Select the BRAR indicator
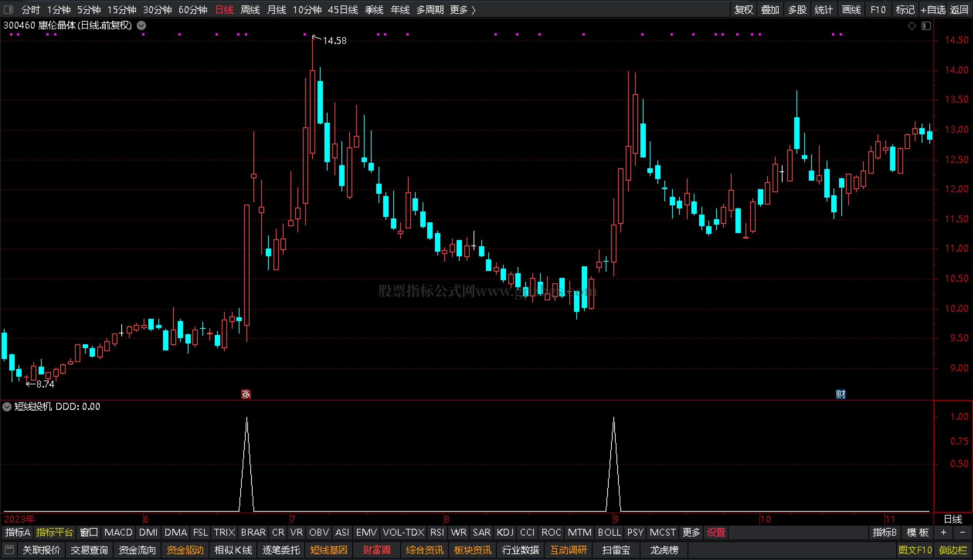This screenshot has width=973, height=560. pyautogui.click(x=253, y=533)
